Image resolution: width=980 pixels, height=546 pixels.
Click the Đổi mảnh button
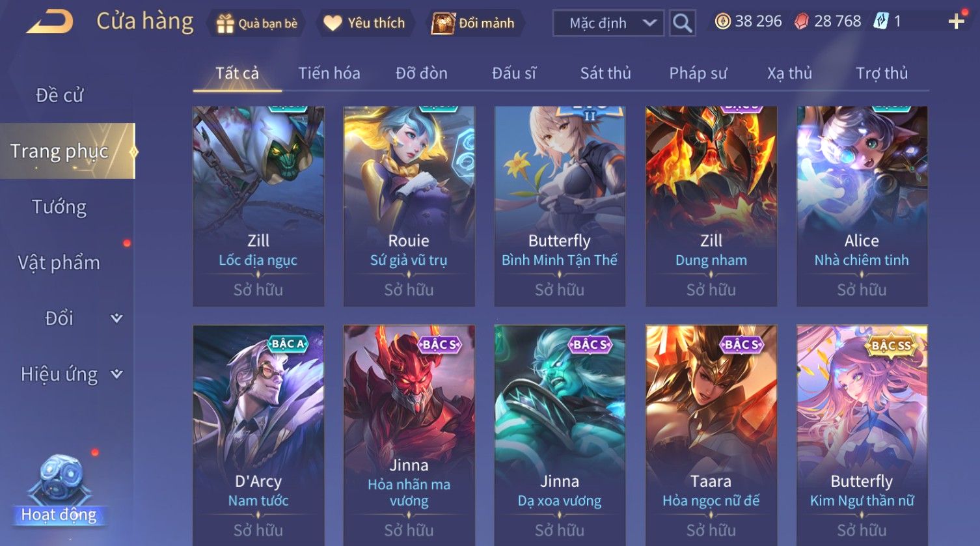click(x=474, y=23)
